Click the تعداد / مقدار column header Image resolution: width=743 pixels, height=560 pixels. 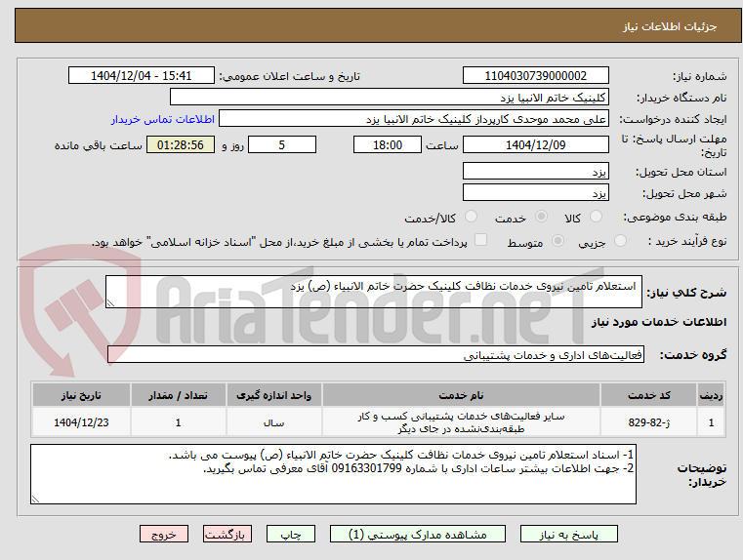178,395
